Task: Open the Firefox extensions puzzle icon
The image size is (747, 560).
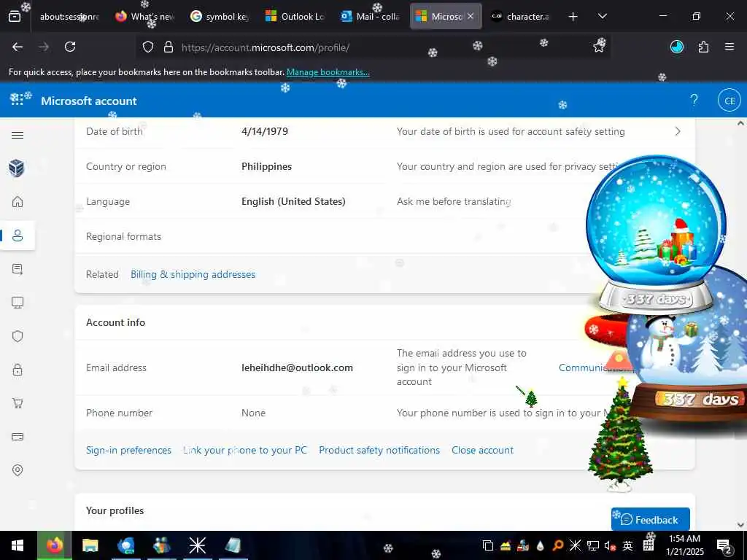Action: click(703, 47)
